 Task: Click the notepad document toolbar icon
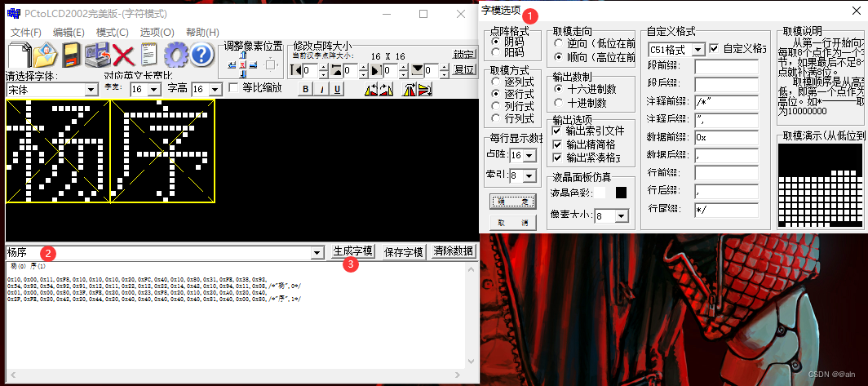pyautogui.click(x=148, y=55)
